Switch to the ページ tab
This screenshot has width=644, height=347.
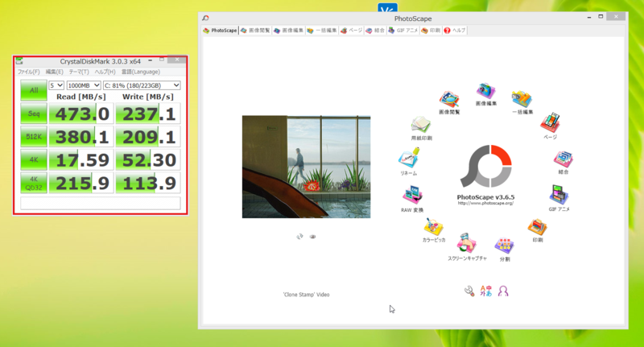351,31
